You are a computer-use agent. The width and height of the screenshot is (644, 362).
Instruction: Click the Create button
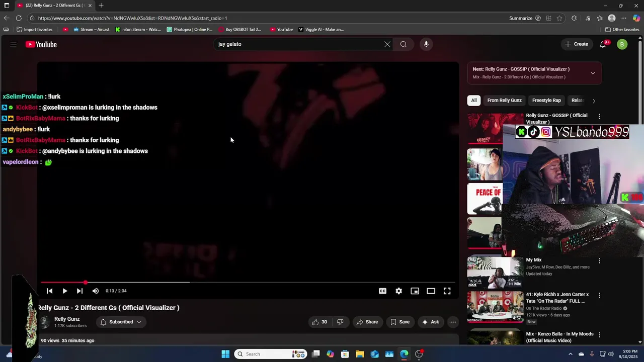[x=576, y=44]
